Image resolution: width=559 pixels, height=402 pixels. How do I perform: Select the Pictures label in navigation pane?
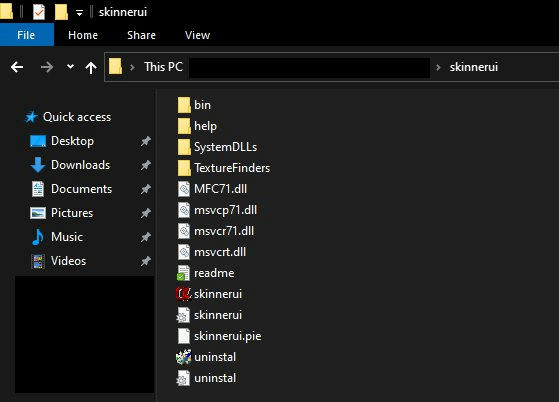coord(72,213)
